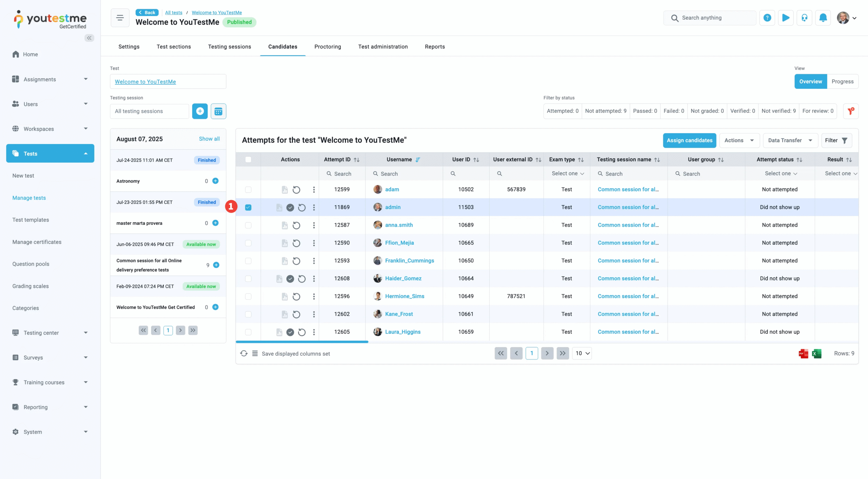The height and width of the screenshot is (479, 868).
Task: Open the Actions dropdown
Action: [x=739, y=140]
